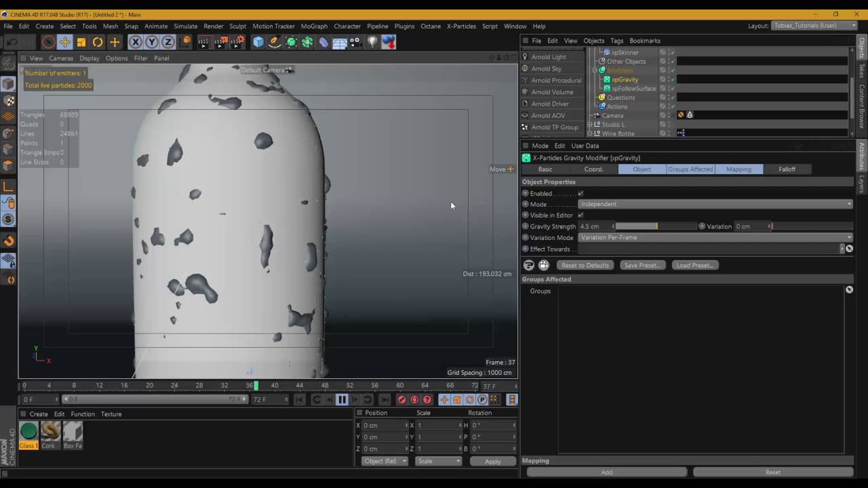Open the MoGraph menu
This screenshot has width=868, height=488.
pos(314,26)
